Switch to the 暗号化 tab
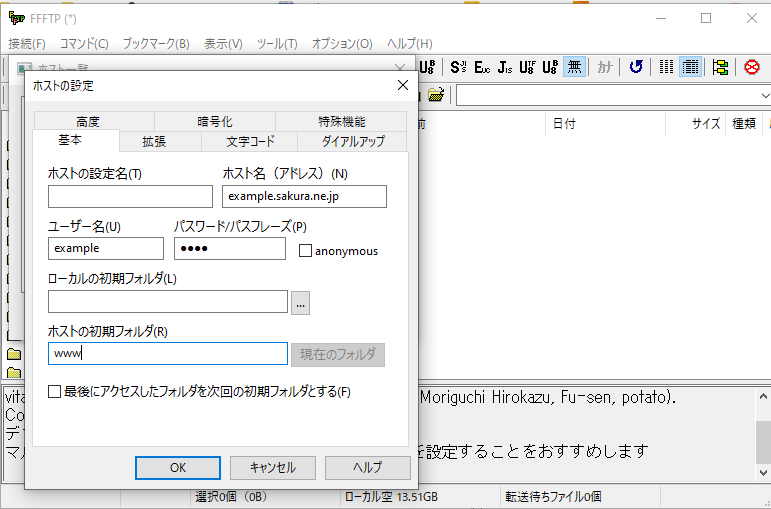 [x=215, y=121]
